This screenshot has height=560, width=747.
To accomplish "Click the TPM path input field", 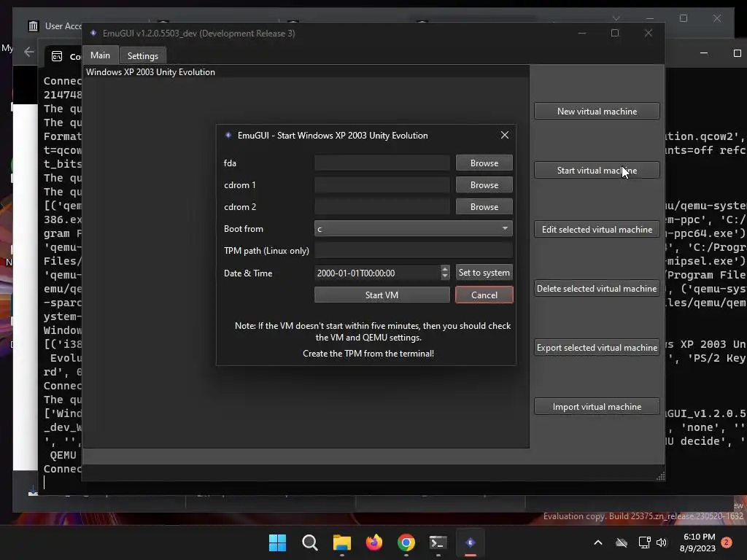I will (x=413, y=251).
